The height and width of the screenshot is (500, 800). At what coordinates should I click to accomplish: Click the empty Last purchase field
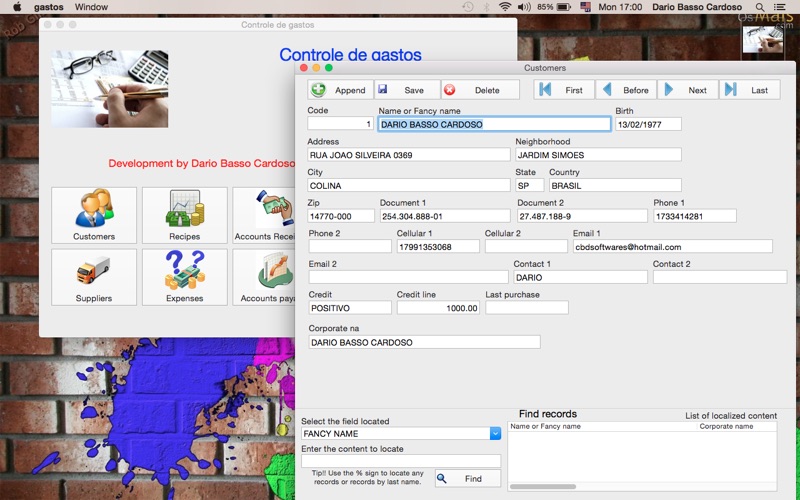click(x=527, y=308)
